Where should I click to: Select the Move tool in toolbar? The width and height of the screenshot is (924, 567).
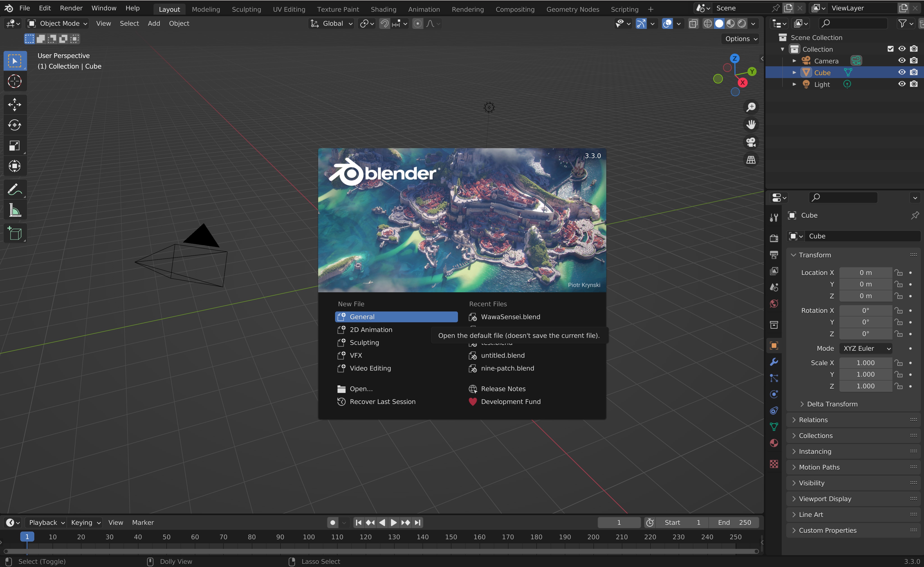pyautogui.click(x=15, y=105)
